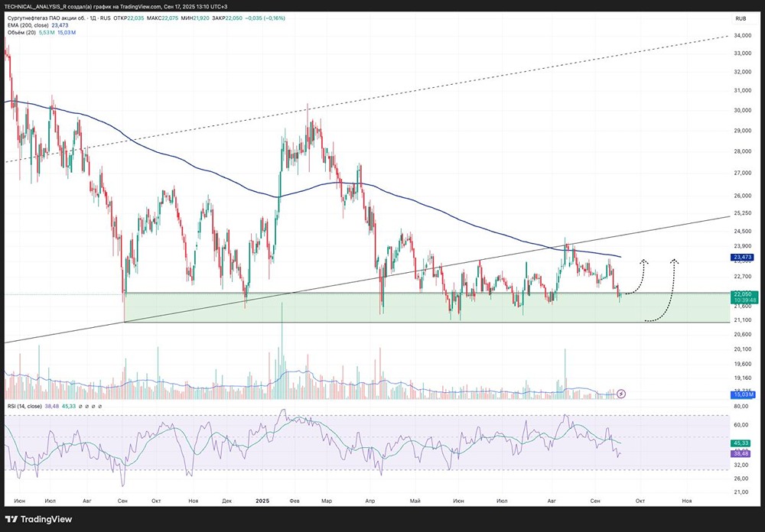
Task: Click the 24,500 price axis label
Action: tap(744, 231)
